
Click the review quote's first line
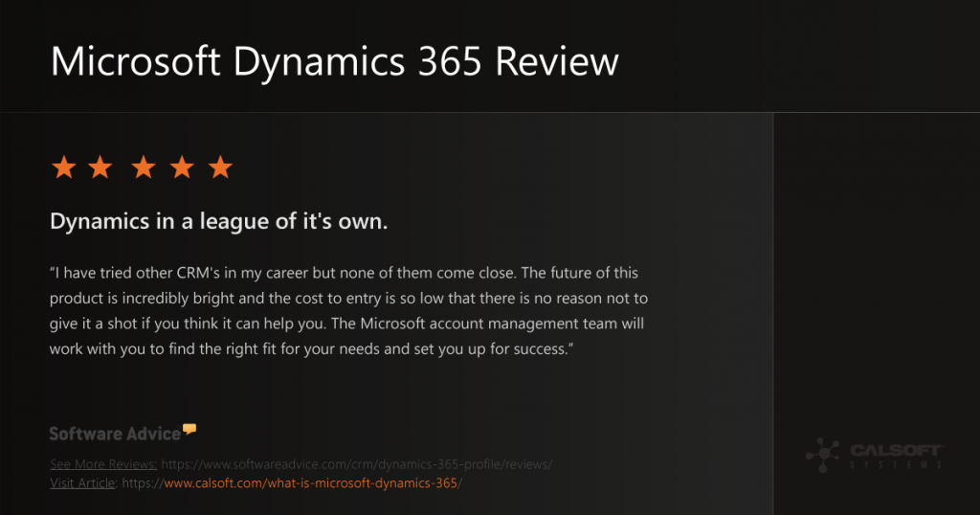click(344, 273)
